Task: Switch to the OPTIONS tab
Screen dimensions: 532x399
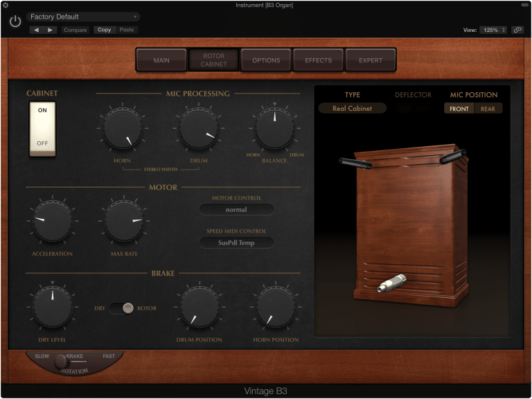Action: point(266,60)
